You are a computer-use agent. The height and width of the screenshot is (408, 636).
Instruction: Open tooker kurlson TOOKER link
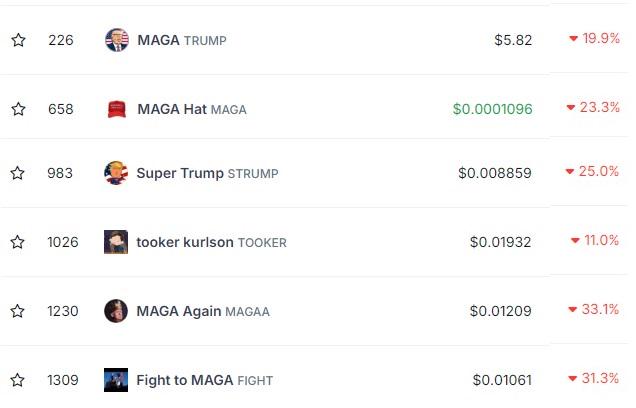tap(211, 242)
